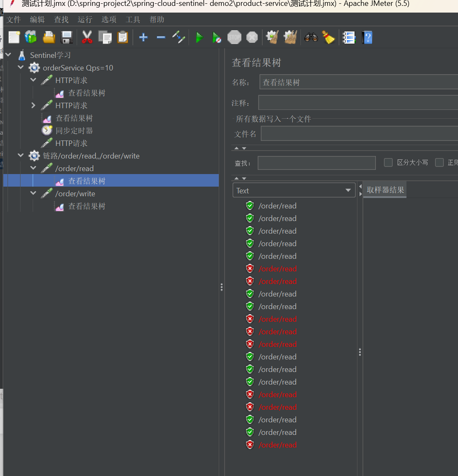The image size is (458, 476).
Task: Open Search with binoculars icon
Action: click(x=311, y=38)
